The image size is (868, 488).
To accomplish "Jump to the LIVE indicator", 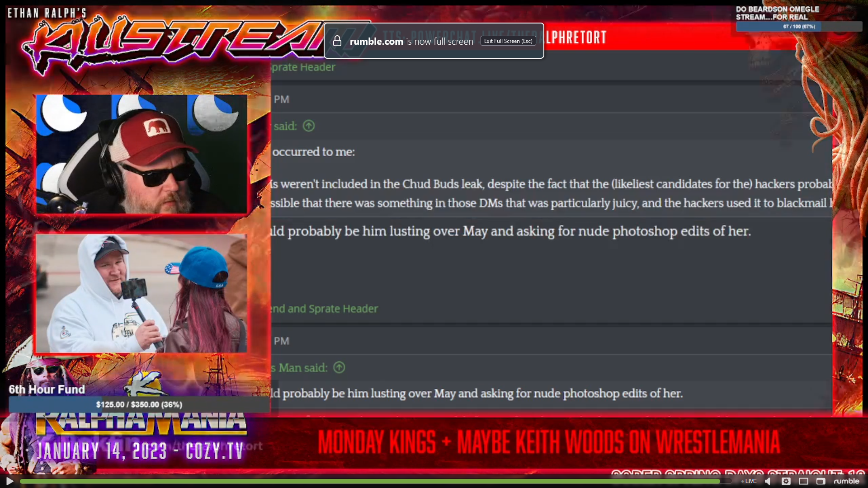I will point(749,481).
